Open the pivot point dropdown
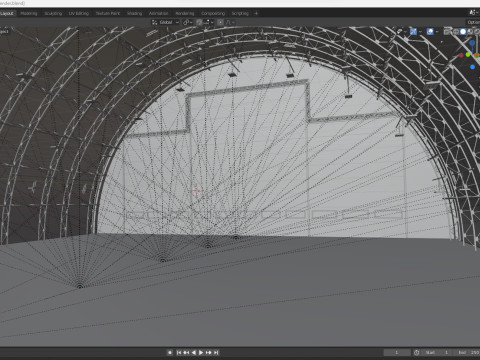The height and width of the screenshot is (360, 480). 188,22
